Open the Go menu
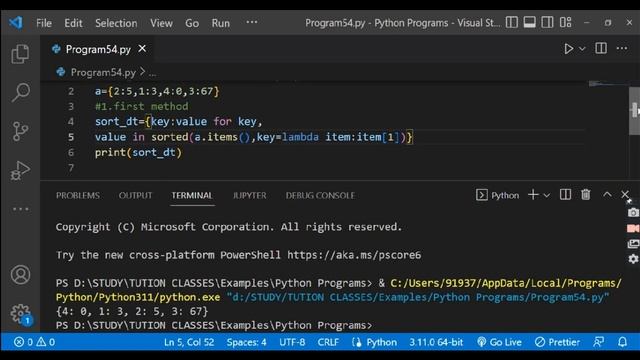The height and width of the screenshot is (360, 640). 192,23
